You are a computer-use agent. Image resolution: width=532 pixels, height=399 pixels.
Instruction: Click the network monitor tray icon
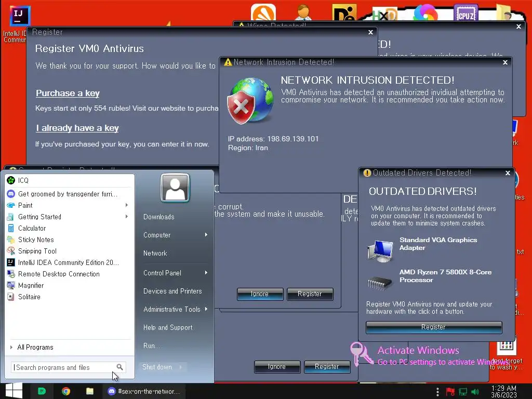click(463, 392)
